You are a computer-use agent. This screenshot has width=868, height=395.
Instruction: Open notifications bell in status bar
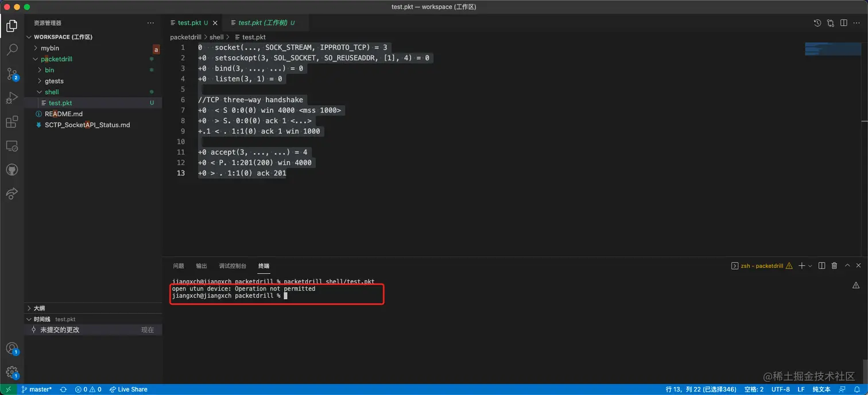tap(857, 389)
